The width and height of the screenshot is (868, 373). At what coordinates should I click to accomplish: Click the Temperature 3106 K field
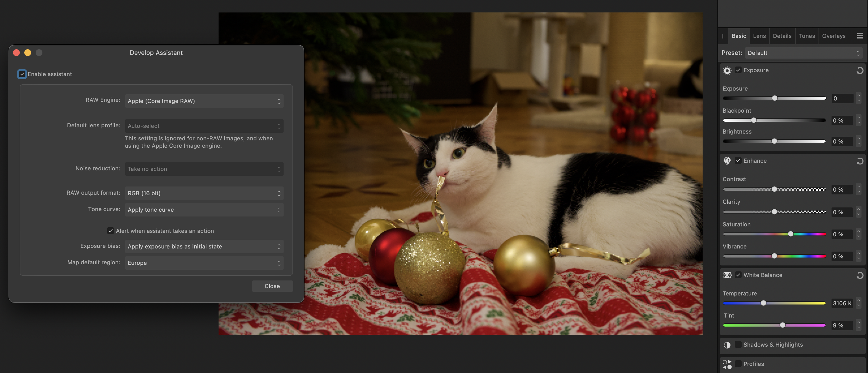(x=842, y=303)
